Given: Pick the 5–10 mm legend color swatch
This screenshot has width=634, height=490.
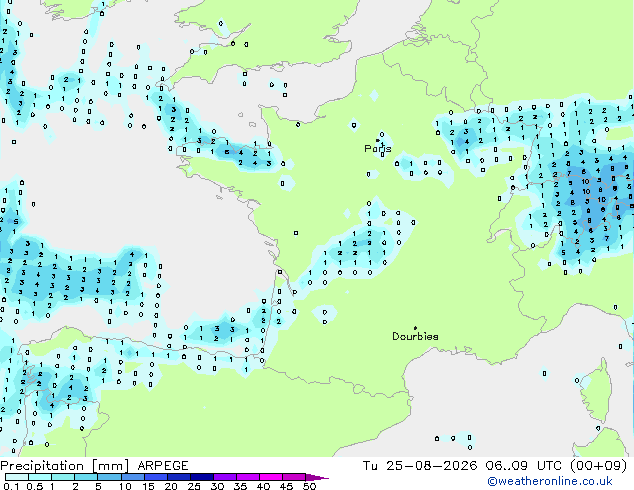Looking at the screenshot, I should 109,477.
